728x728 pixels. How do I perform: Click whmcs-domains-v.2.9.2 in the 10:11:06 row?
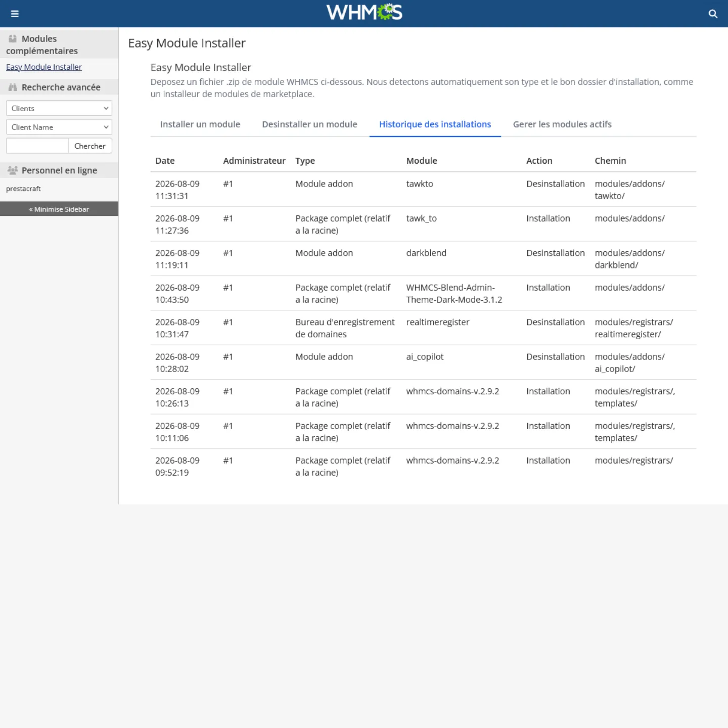pyautogui.click(x=452, y=426)
